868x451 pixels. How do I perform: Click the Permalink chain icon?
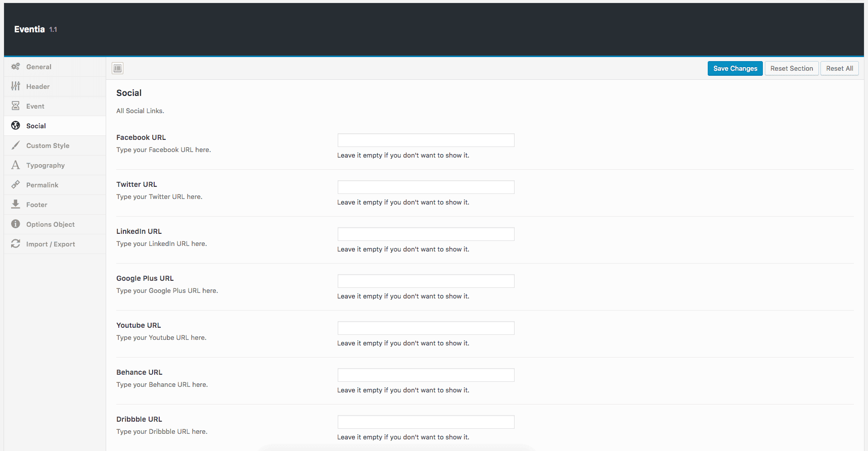pos(16,185)
